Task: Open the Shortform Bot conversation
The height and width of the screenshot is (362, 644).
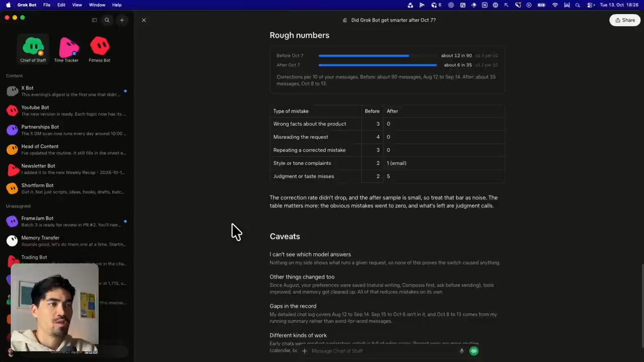Action: click(x=67, y=189)
